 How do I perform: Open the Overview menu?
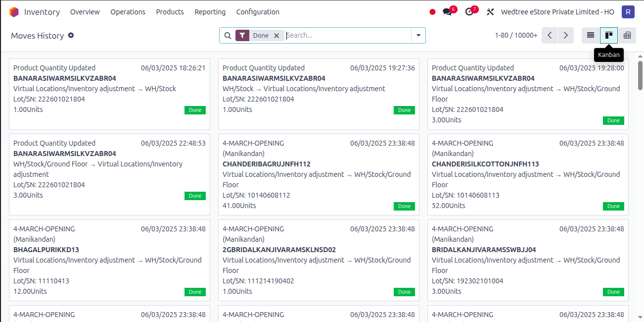(x=85, y=12)
